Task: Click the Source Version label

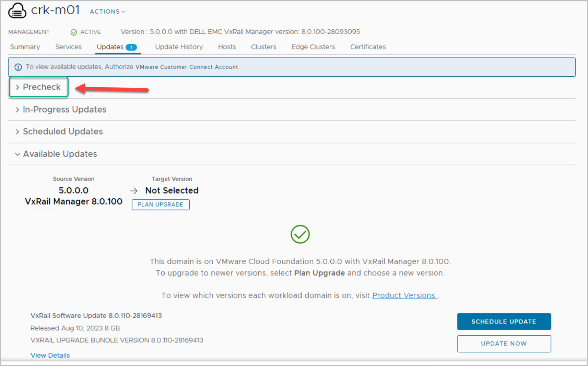Action: click(x=73, y=179)
